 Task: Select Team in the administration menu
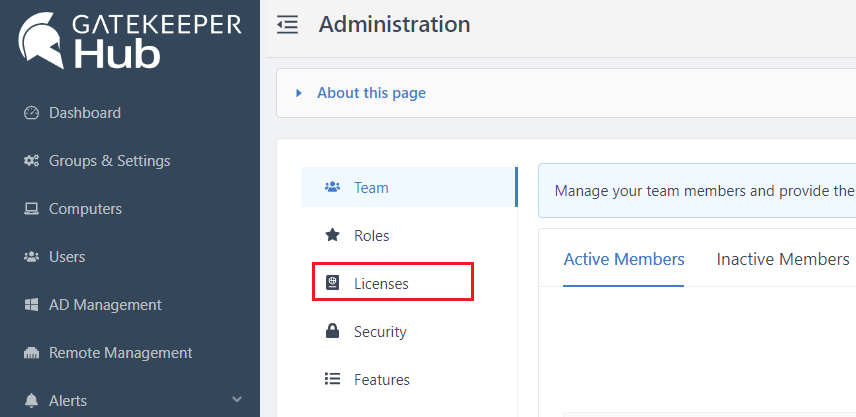click(x=371, y=188)
